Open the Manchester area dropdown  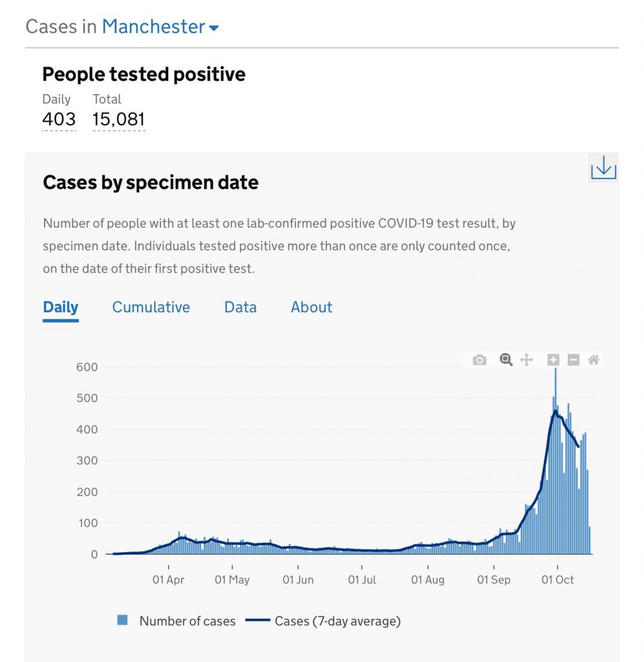(153, 27)
